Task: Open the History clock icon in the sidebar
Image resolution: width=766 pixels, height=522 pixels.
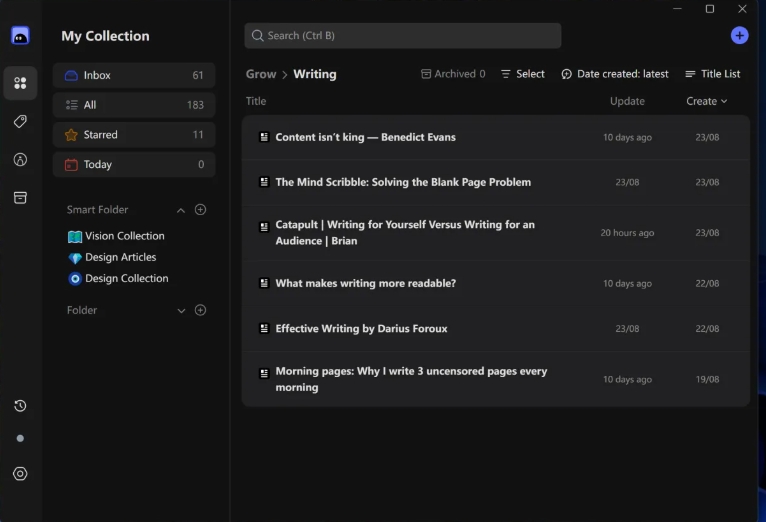Action: 20,406
